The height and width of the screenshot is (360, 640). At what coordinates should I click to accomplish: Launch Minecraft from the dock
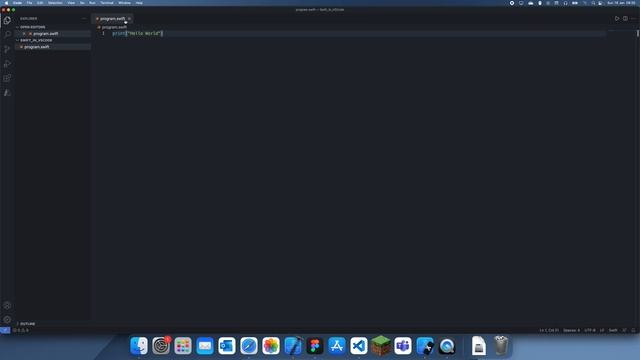point(381,346)
